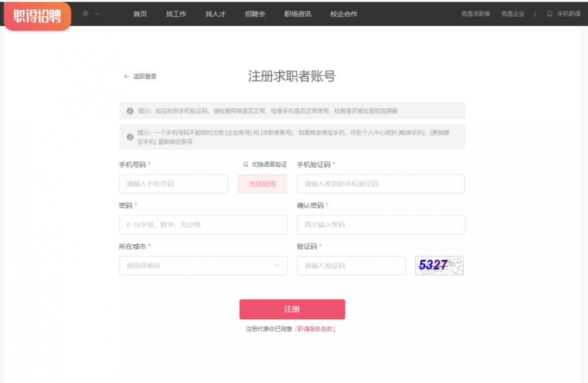Go to the 招聘会 navigation tab
588x383 pixels.
click(255, 14)
